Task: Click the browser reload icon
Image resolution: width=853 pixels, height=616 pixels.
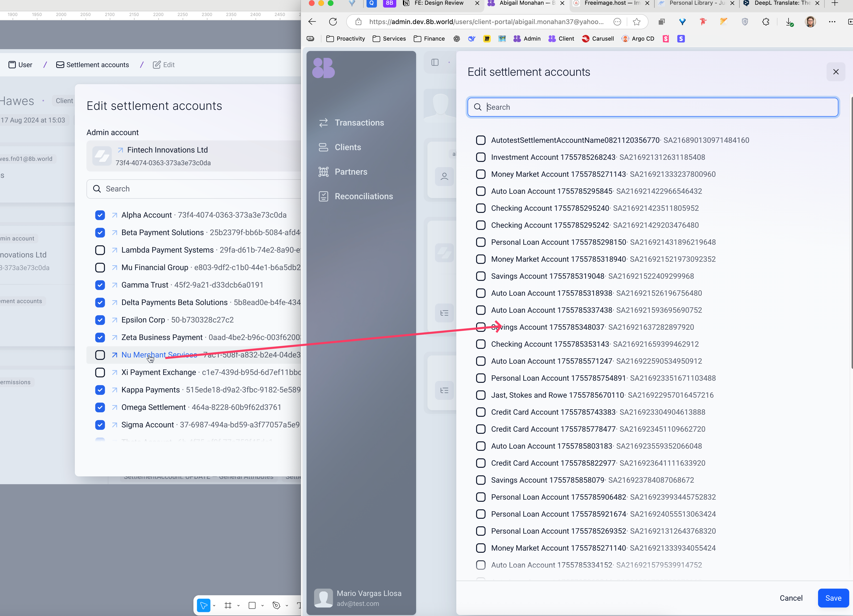Action: click(x=333, y=22)
